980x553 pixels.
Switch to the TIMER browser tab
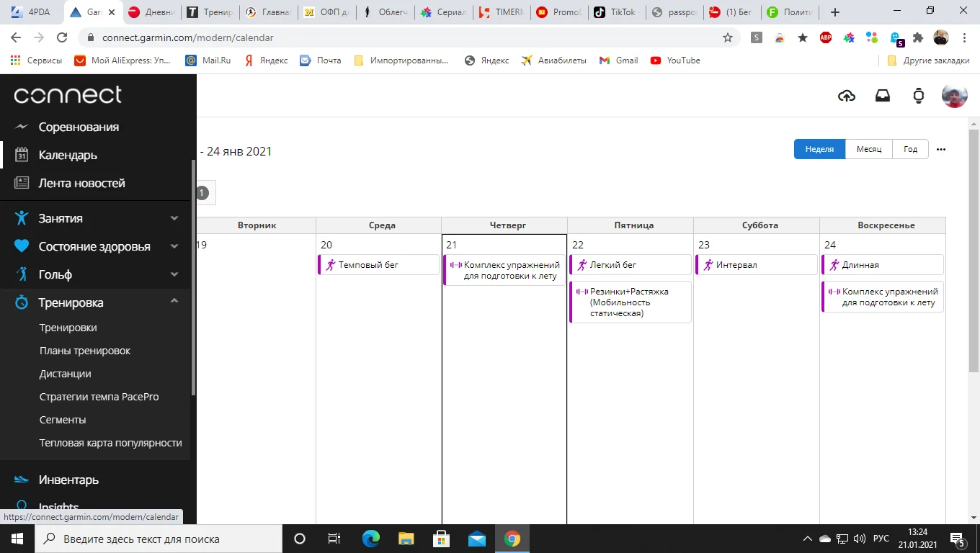[500, 12]
